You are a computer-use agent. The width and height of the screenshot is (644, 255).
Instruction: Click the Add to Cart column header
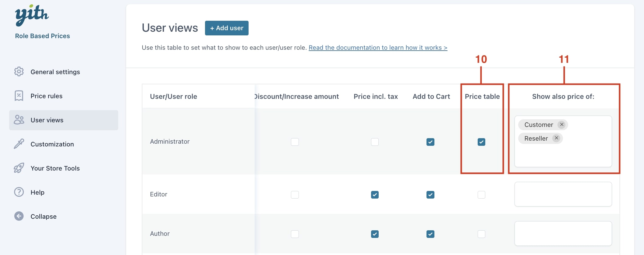click(x=431, y=96)
